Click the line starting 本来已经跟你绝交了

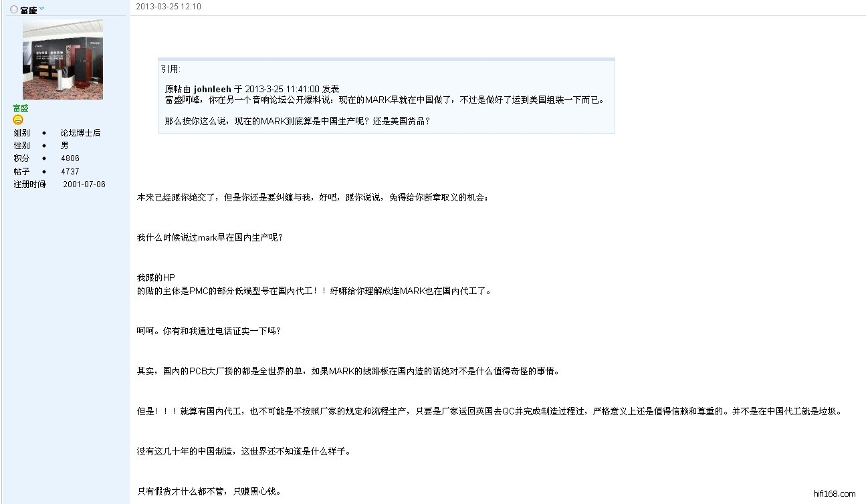(313, 198)
